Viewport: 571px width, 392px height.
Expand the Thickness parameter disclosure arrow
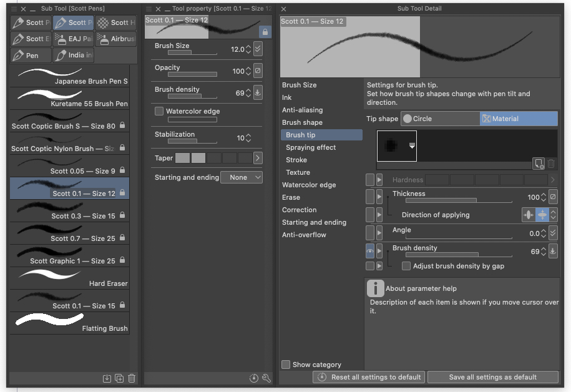click(x=379, y=197)
